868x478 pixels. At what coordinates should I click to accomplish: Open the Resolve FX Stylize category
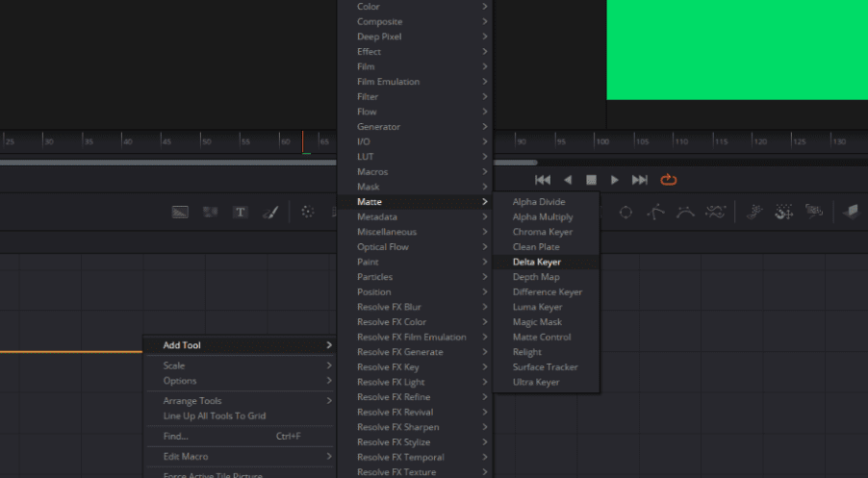[x=415, y=442]
